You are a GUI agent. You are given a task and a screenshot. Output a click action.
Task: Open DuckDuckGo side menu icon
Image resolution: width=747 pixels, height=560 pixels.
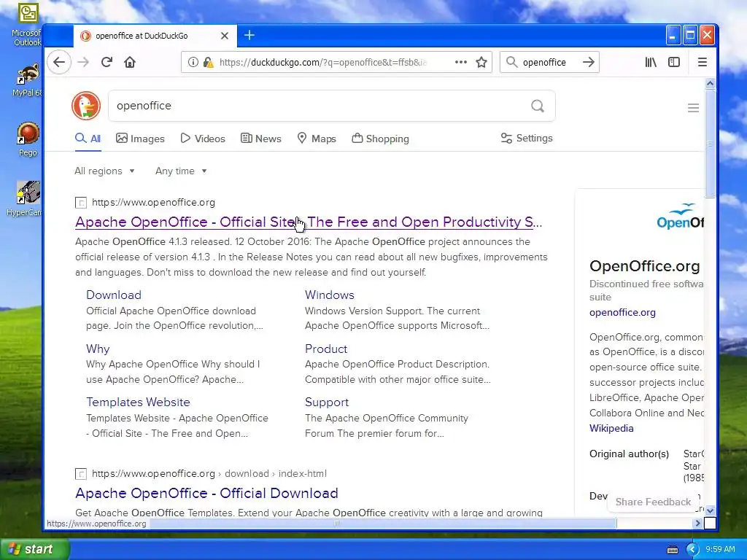coord(693,108)
